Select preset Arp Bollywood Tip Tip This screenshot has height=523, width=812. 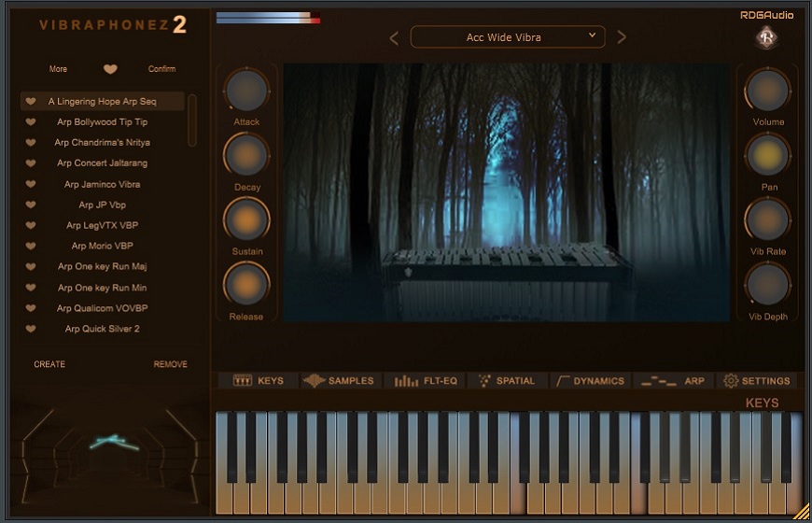pos(102,121)
